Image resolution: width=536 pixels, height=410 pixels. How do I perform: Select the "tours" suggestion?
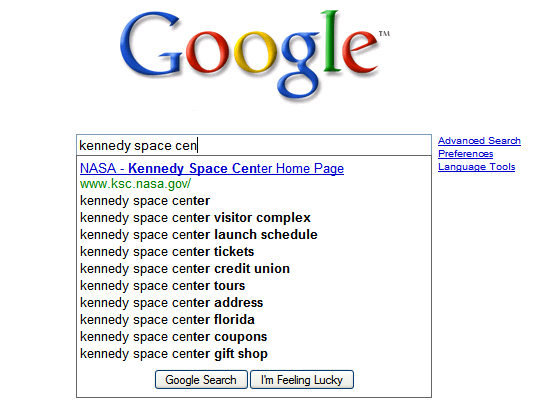coord(162,286)
